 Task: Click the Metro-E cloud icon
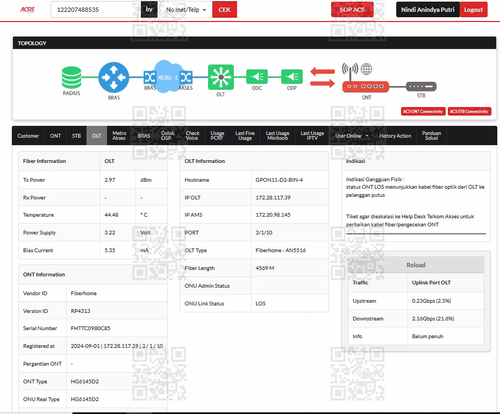tap(168, 77)
